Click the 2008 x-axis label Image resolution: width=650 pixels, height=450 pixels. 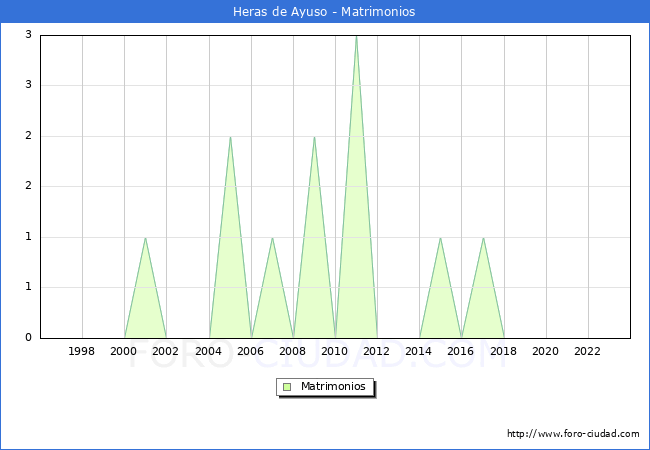tap(293, 351)
